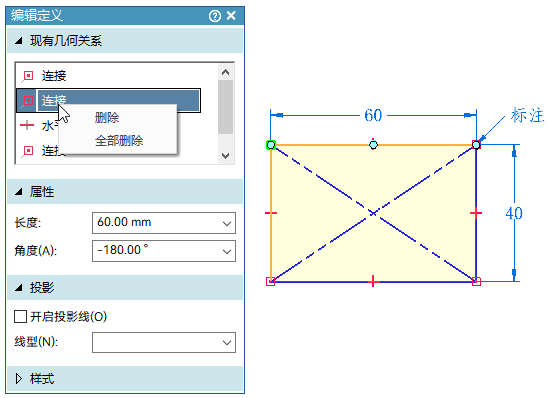The width and height of the screenshot is (551, 398).
Task: Choose 删除 from the context menu
Action: click(x=107, y=117)
